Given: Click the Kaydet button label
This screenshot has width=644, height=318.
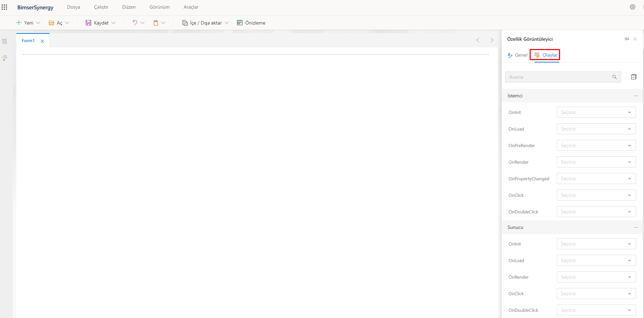Looking at the screenshot, I should (x=101, y=23).
